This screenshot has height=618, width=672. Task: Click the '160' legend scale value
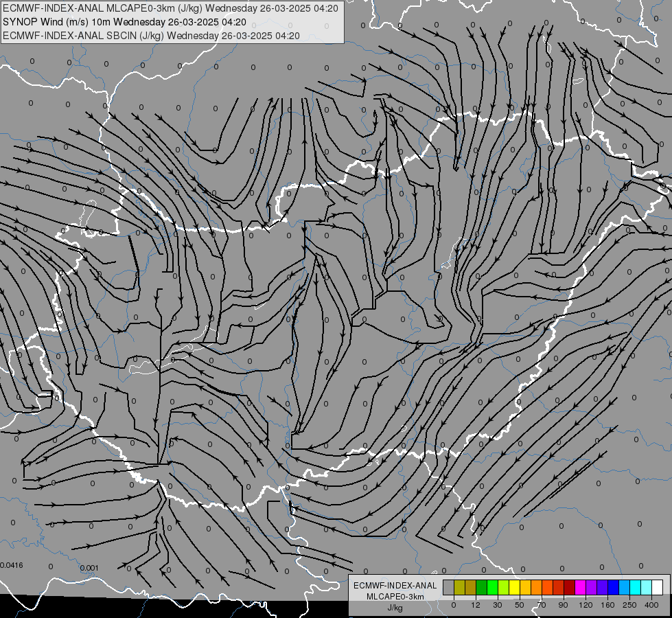[607, 605]
